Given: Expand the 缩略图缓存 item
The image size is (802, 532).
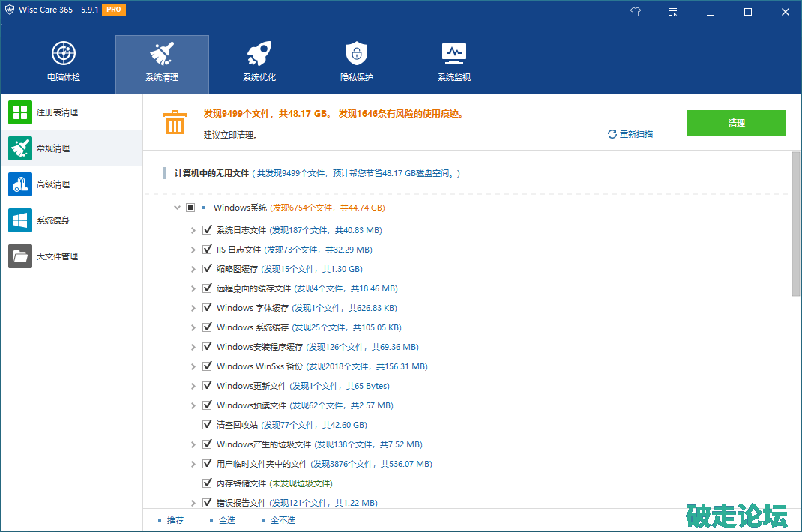Looking at the screenshot, I should pyautogui.click(x=193, y=269).
